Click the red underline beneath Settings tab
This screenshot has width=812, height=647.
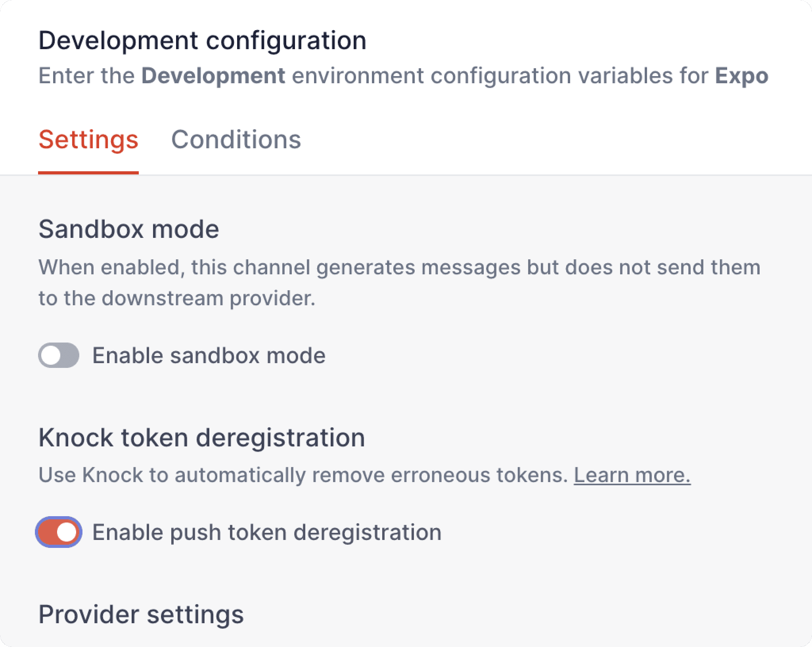[x=88, y=173]
